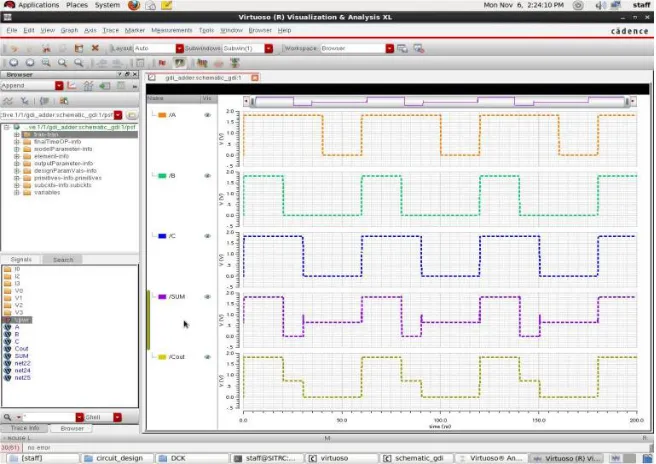Click the calculator icon at right of second toolbar

235,63
